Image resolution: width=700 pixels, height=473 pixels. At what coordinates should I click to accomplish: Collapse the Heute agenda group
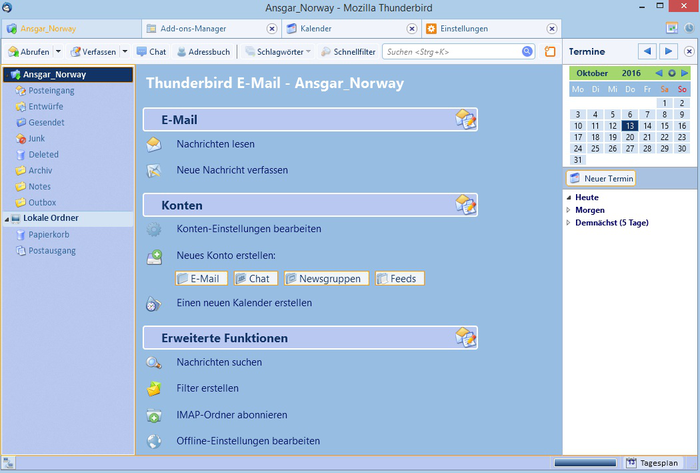pyautogui.click(x=569, y=198)
